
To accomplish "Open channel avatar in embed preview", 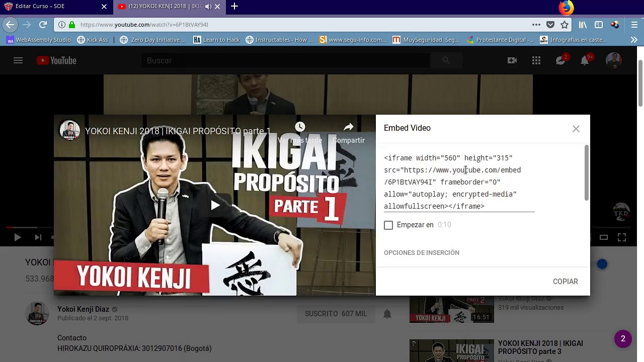I will tap(69, 130).
